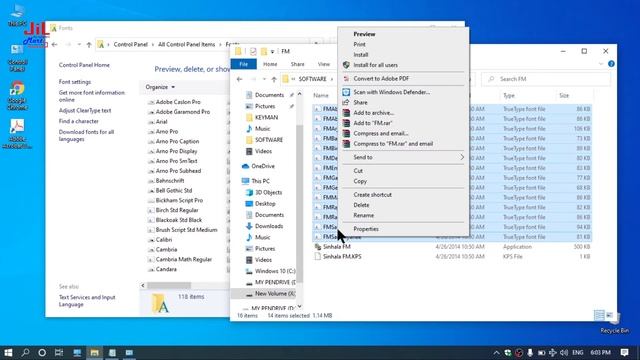Click Delete in the context menu
This screenshot has width=640, height=360.
click(x=361, y=205)
